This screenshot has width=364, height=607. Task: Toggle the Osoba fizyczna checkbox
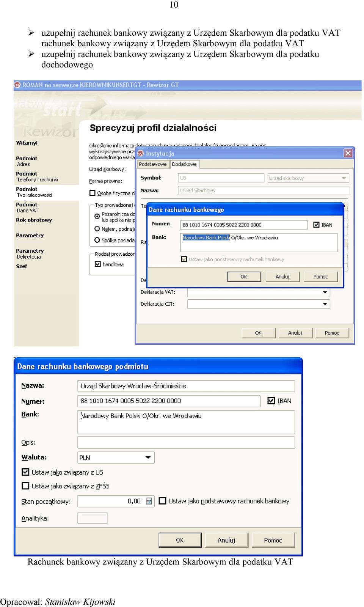[93, 193]
